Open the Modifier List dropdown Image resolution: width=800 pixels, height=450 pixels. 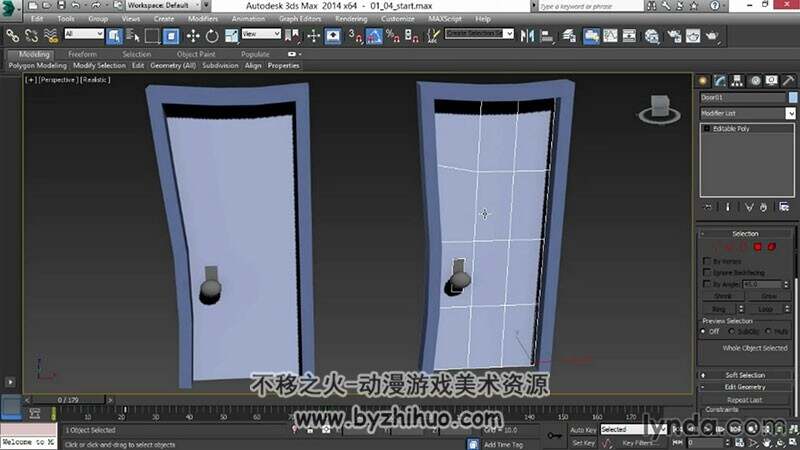[x=790, y=113]
